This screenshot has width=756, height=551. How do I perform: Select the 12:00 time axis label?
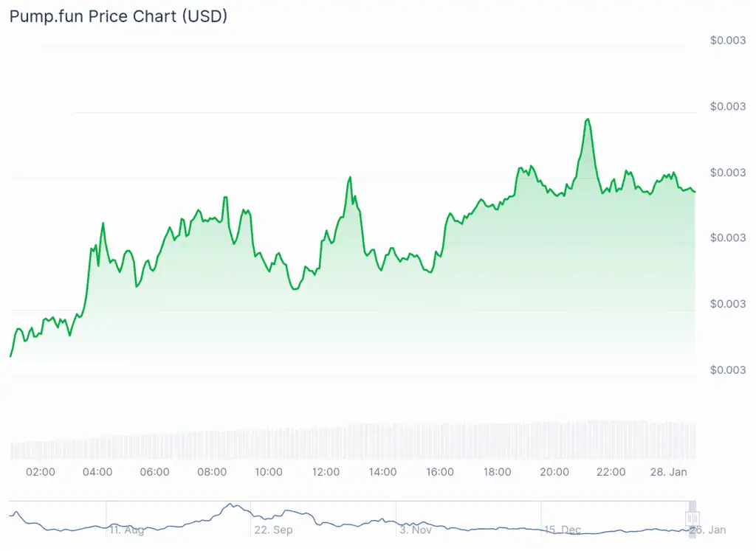coord(326,472)
